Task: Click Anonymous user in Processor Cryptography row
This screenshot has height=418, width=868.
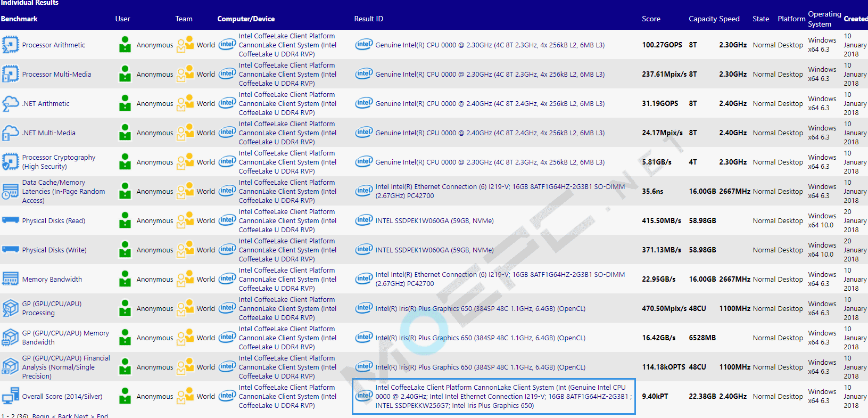Action: (x=154, y=162)
